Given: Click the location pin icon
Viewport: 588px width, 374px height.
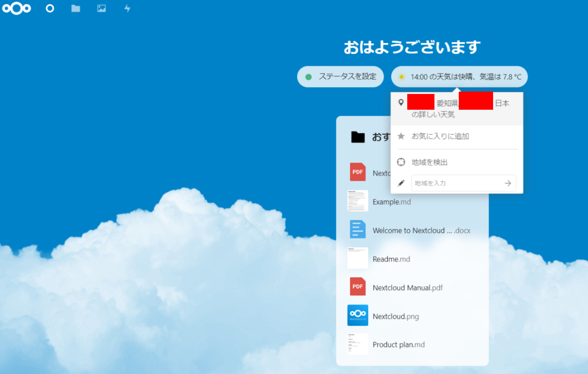Looking at the screenshot, I should point(401,103).
